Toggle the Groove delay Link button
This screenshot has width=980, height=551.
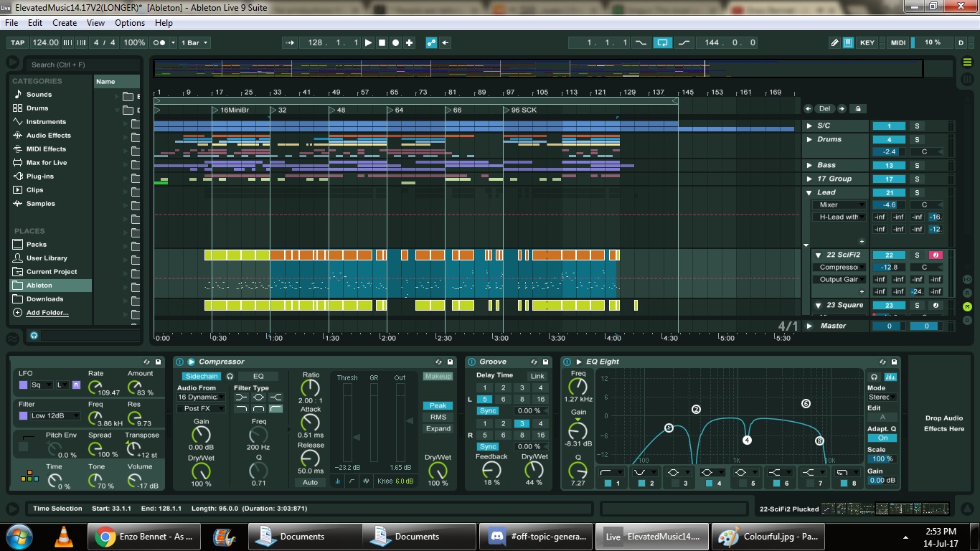point(537,376)
